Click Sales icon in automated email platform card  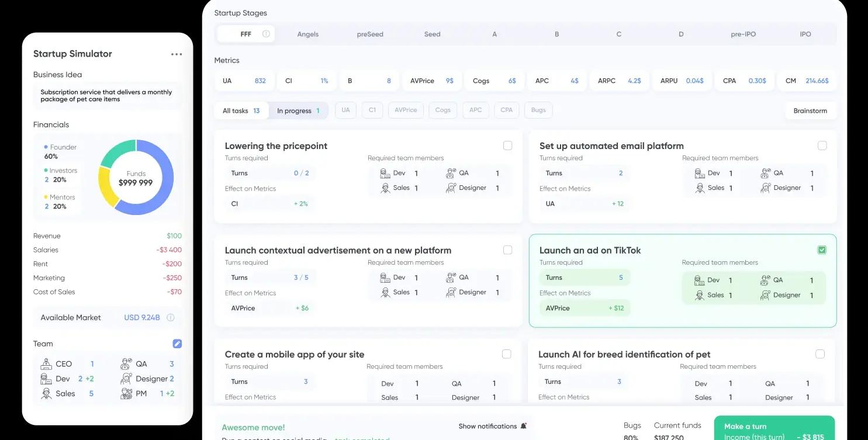(700, 188)
